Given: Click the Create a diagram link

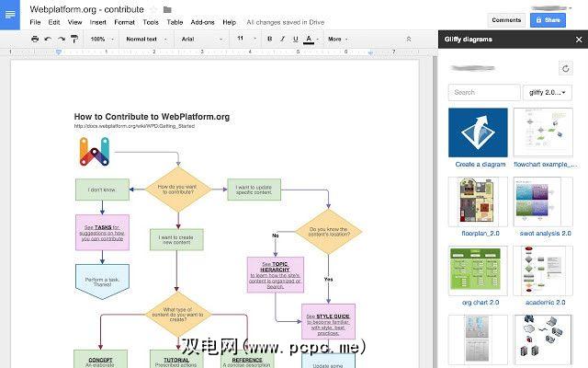Looking at the screenshot, I should coord(480,164).
